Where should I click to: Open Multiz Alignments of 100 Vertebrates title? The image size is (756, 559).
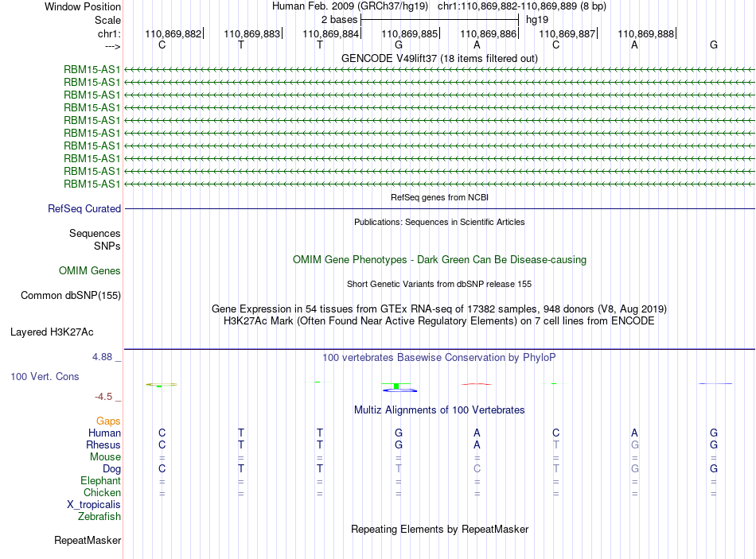439,410
